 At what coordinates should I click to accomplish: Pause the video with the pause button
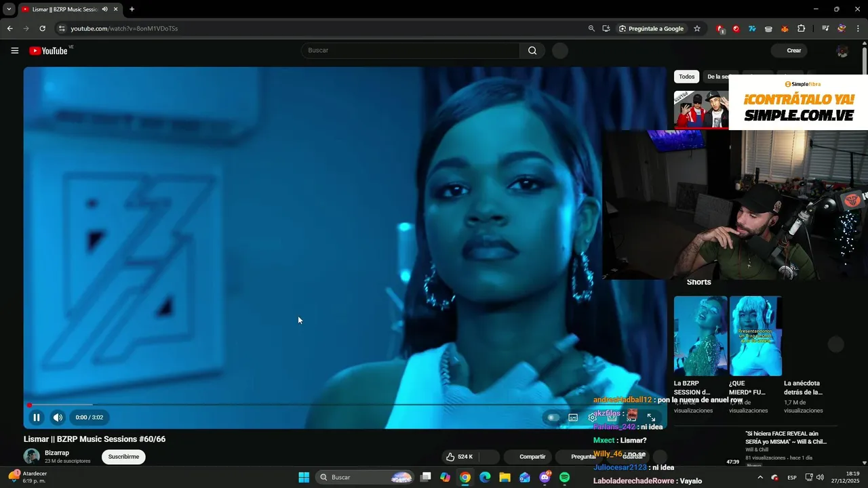click(37, 418)
